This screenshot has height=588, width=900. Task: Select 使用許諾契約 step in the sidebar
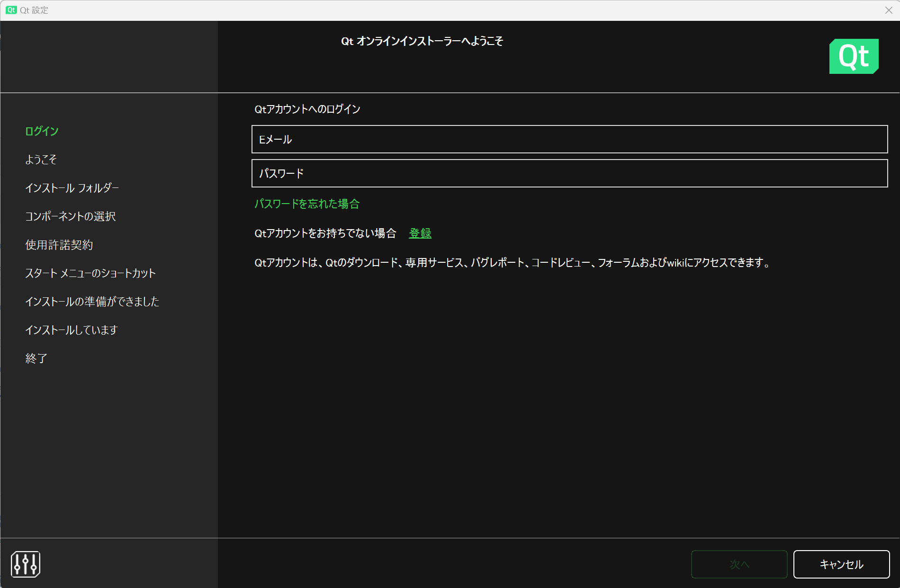[59, 245]
